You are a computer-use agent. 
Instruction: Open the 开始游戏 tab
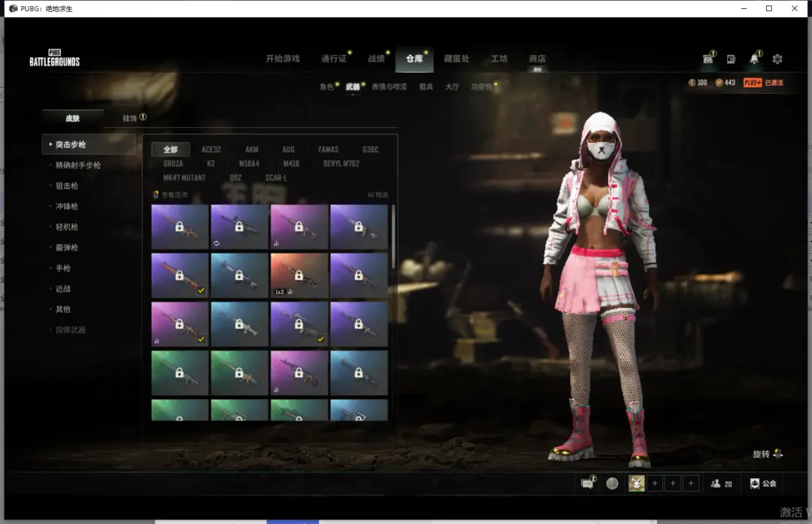click(x=283, y=59)
